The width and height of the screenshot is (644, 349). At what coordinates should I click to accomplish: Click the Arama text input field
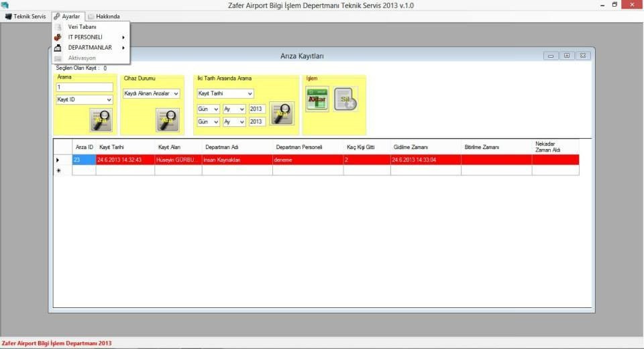click(x=85, y=87)
